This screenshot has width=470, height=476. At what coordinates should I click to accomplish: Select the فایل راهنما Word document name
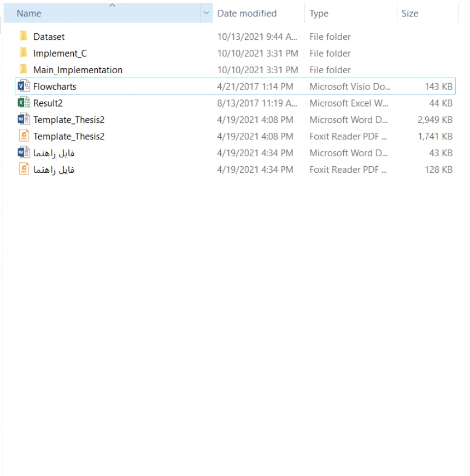tap(54, 153)
